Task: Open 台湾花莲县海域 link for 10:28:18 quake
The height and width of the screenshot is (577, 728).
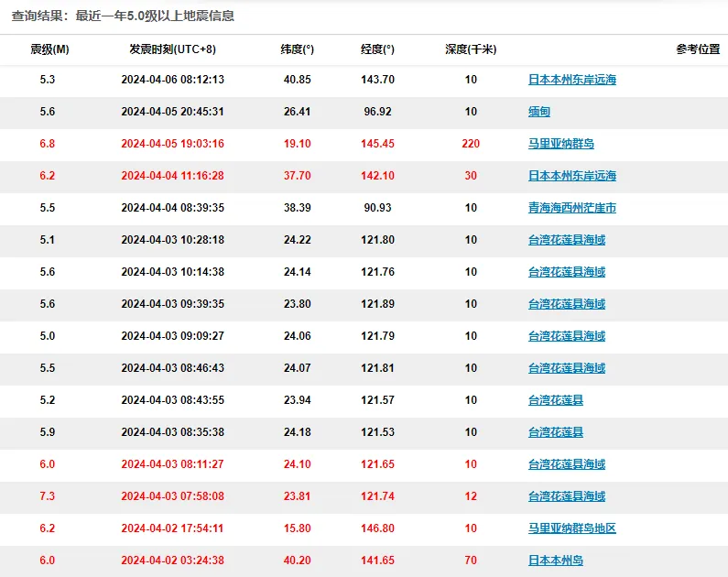Action: [x=567, y=240]
